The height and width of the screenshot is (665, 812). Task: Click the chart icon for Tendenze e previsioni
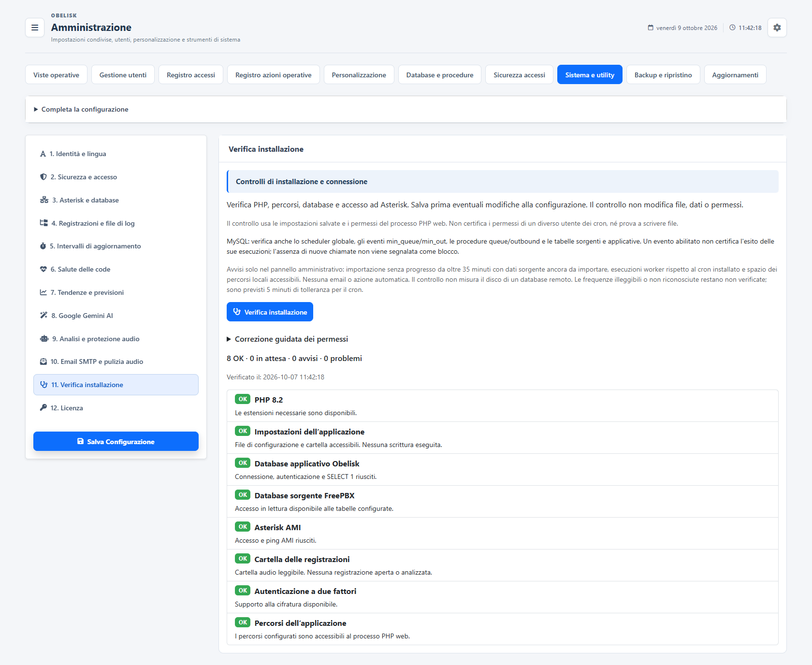(x=43, y=292)
